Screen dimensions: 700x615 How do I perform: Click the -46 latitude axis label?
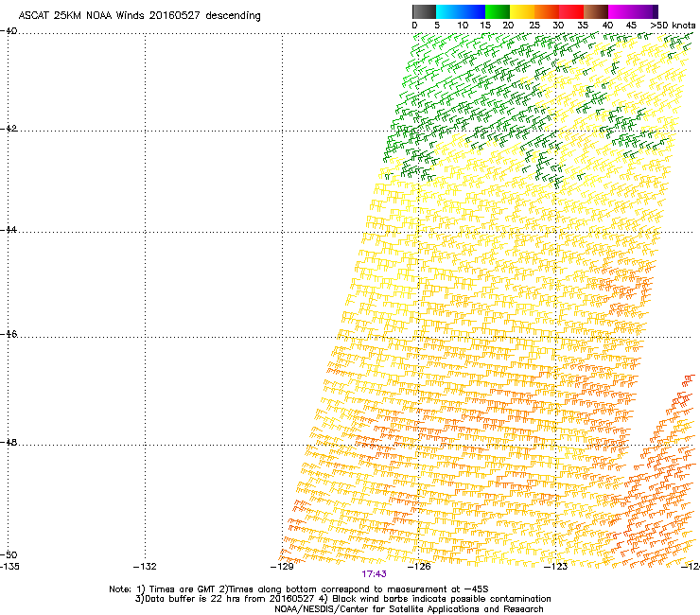pyautogui.click(x=9, y=334)
